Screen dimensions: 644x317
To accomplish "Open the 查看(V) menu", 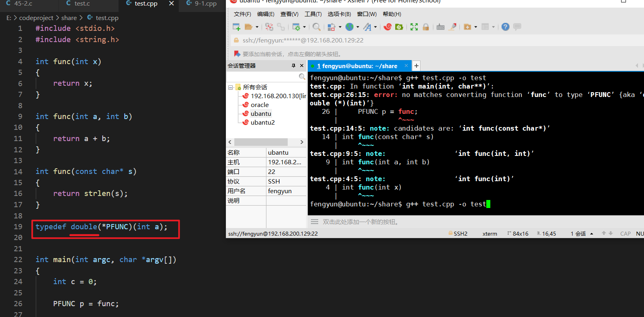I will tap(289, 14).
